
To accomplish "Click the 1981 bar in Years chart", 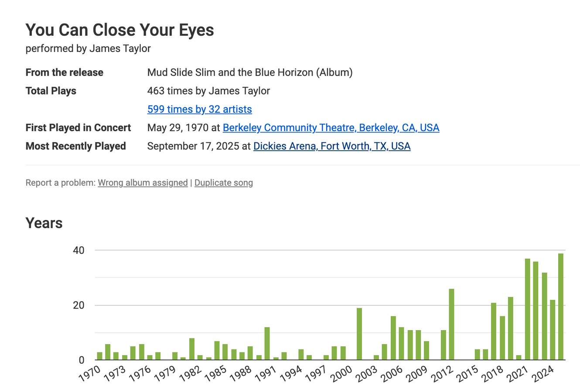I will (x=192, y=349).
